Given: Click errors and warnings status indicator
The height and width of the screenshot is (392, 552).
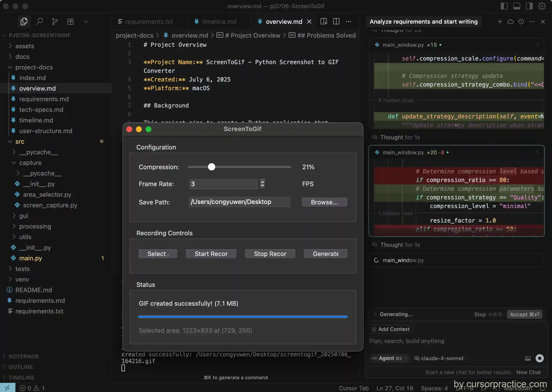Looking at the screenshot, I should (32, 388).
